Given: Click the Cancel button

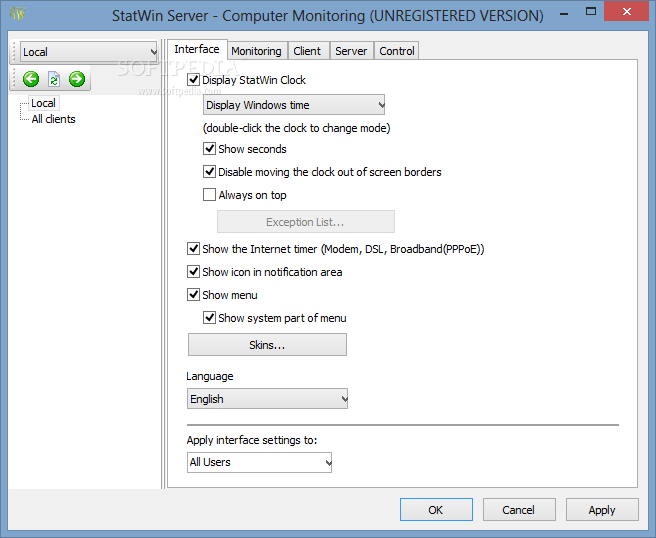Looking at the screenshot, I should click(x=519, y=510).
